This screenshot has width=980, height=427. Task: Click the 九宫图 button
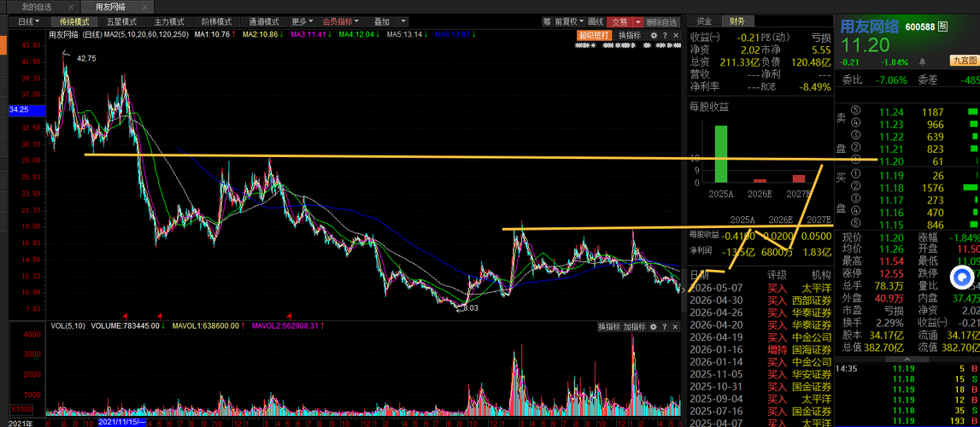point(963,61)
